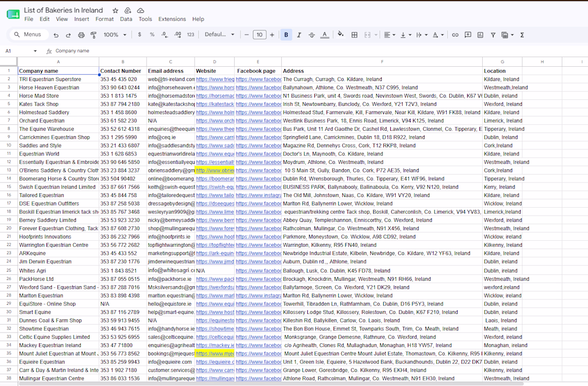Open the Extensions menu
This screenshot has height=386, width=588.
[x=172, y=19]
